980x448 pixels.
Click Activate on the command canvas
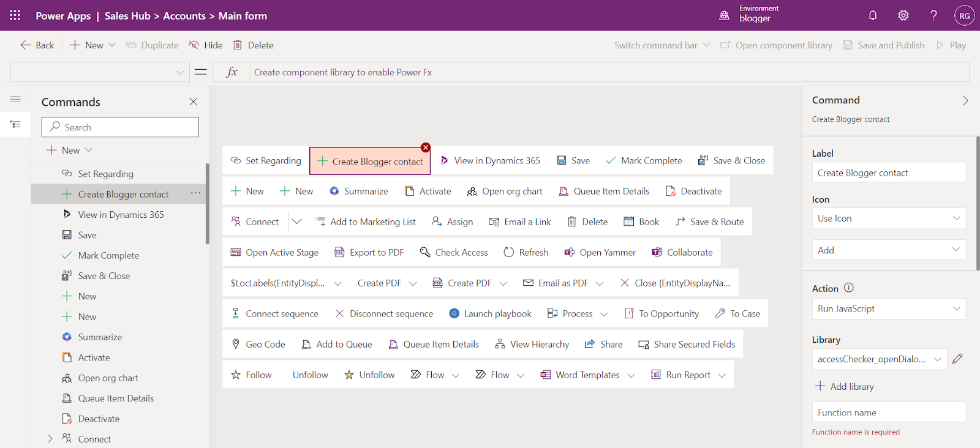[x=428, y=192]
